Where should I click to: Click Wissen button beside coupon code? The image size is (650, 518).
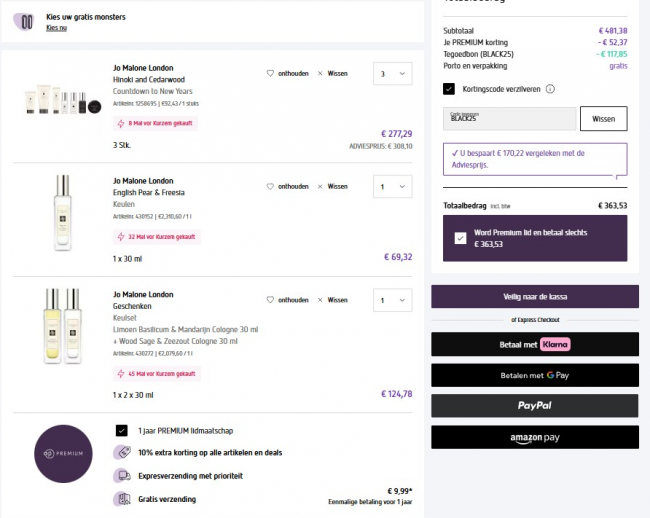tap(603, 118)
